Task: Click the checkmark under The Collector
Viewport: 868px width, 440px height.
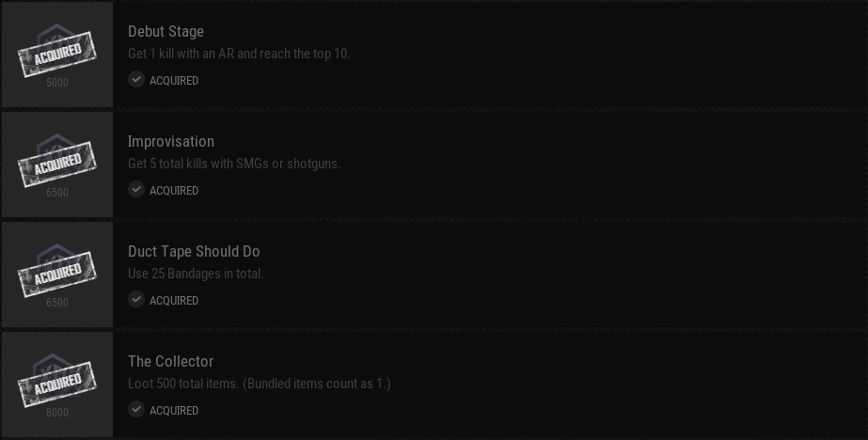Action: [x=136, y=410]
